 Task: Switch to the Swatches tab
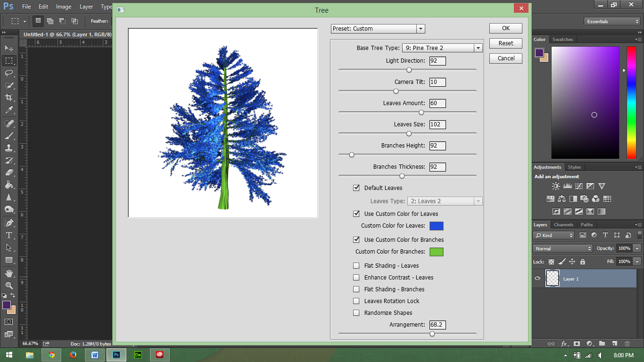562,40
